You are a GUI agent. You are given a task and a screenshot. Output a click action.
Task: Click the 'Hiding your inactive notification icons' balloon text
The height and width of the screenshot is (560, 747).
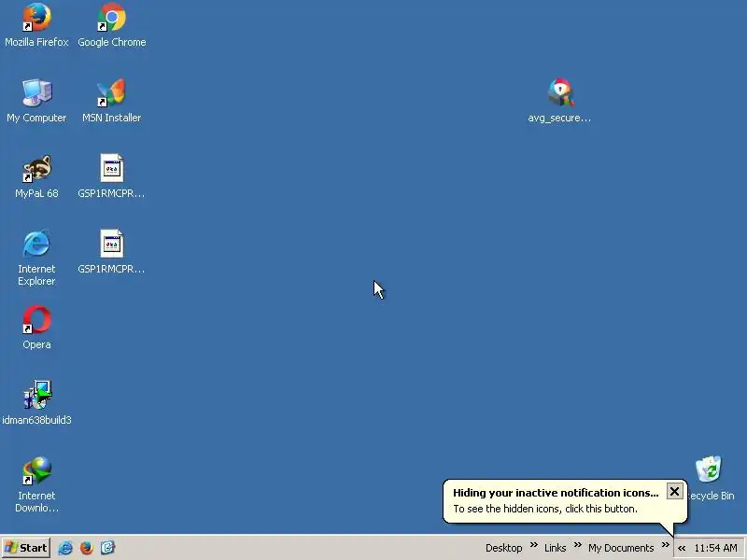[x=556, y=493]
